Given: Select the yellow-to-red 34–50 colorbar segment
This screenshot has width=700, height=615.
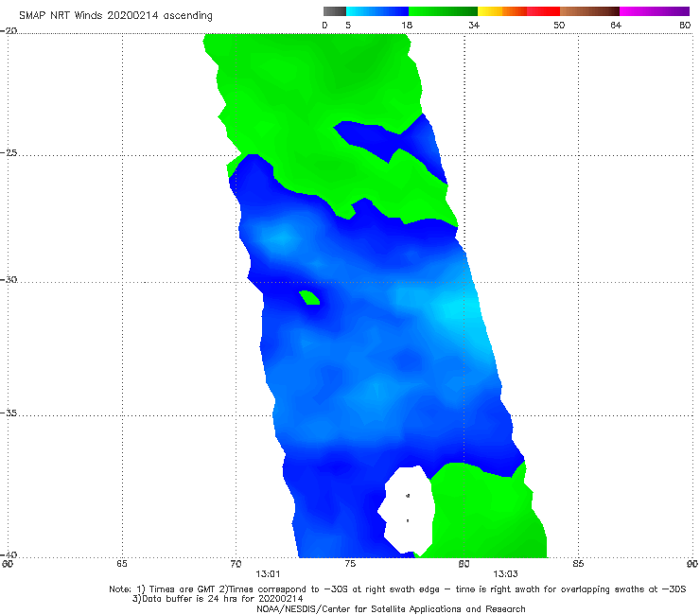Looking at the screenshot, I should 518,11.
